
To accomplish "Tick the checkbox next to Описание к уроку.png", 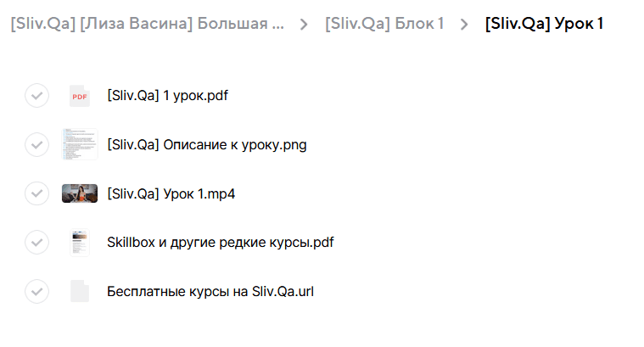I will click(36, 145).
